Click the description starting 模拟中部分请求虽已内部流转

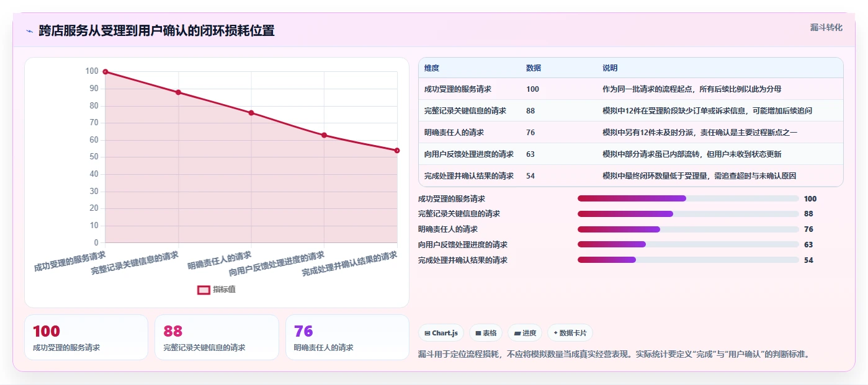(x=692, y=154)
